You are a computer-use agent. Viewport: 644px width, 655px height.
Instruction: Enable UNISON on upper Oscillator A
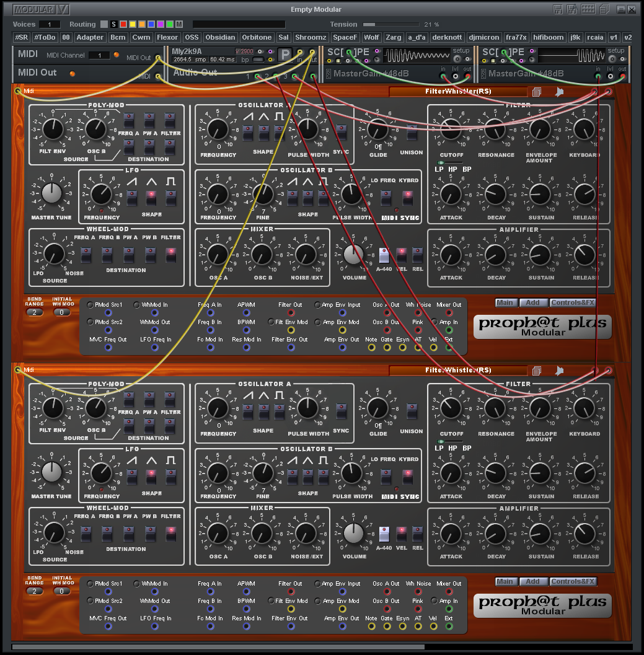[x=410, y=134]
